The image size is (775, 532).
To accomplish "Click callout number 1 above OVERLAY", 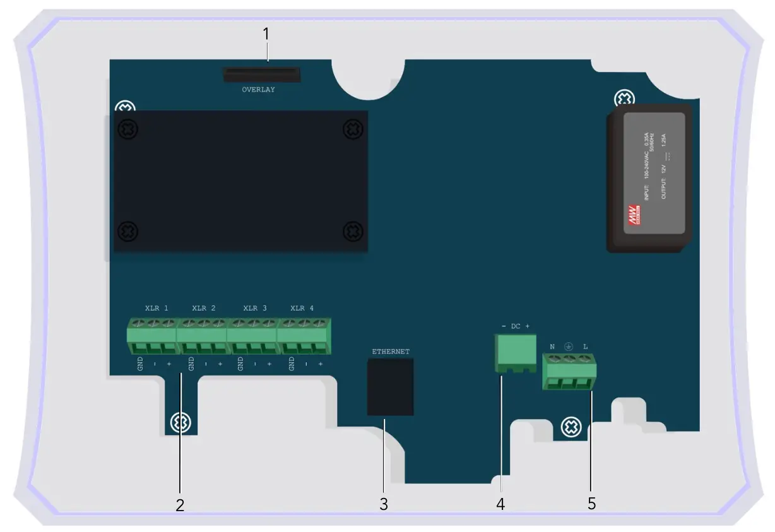I will tap(266, 34).
